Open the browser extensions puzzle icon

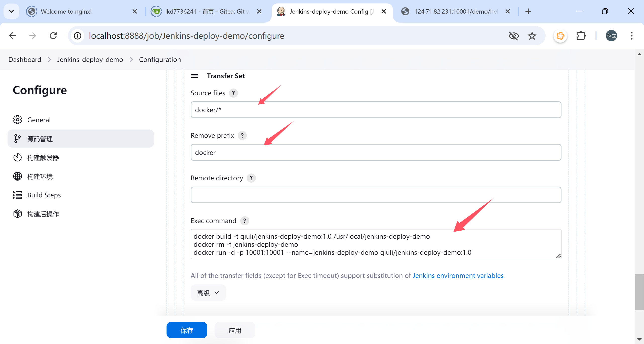pyautogui.click(x=581, y=36)
